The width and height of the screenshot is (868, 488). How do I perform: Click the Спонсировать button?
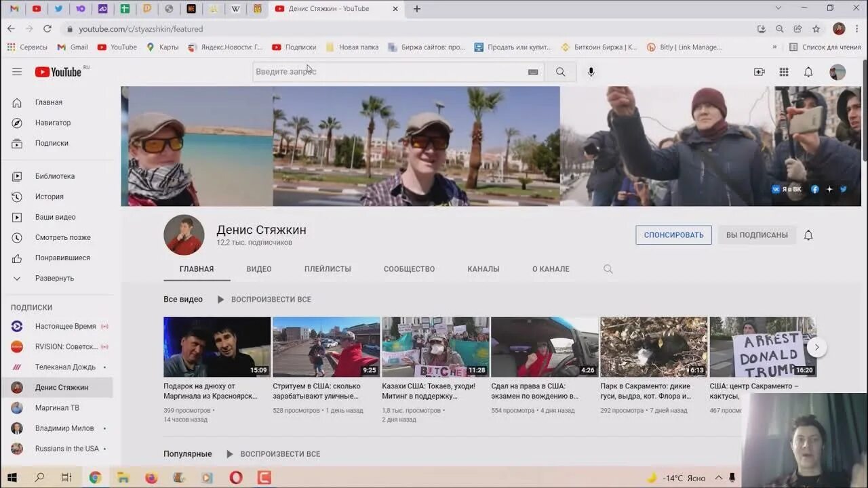(673, 235)
